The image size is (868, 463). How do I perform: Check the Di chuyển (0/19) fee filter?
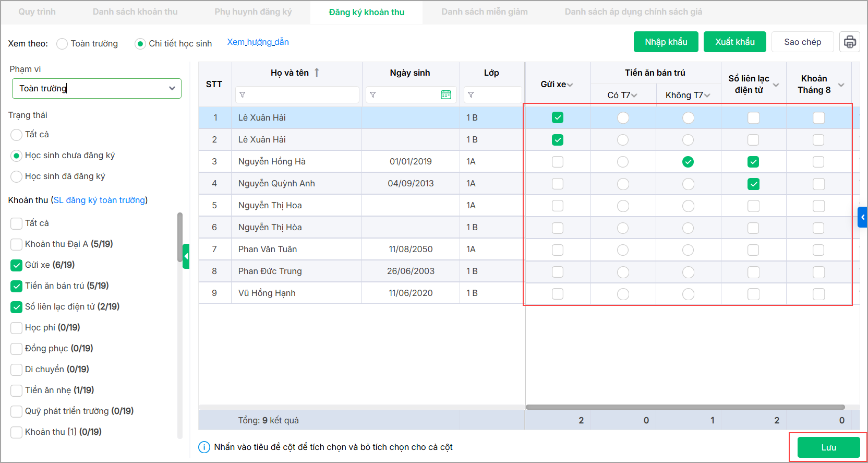(17, 370)
